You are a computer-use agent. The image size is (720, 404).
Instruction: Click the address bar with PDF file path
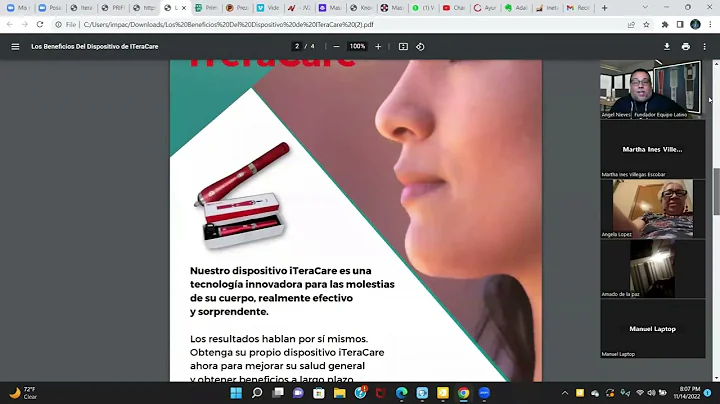pos(340,24)
